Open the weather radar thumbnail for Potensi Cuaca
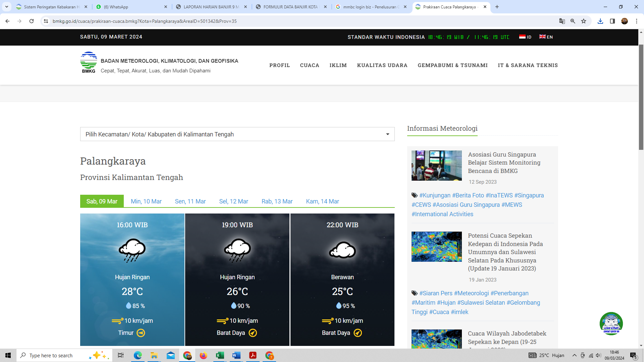 coord(436,247)
